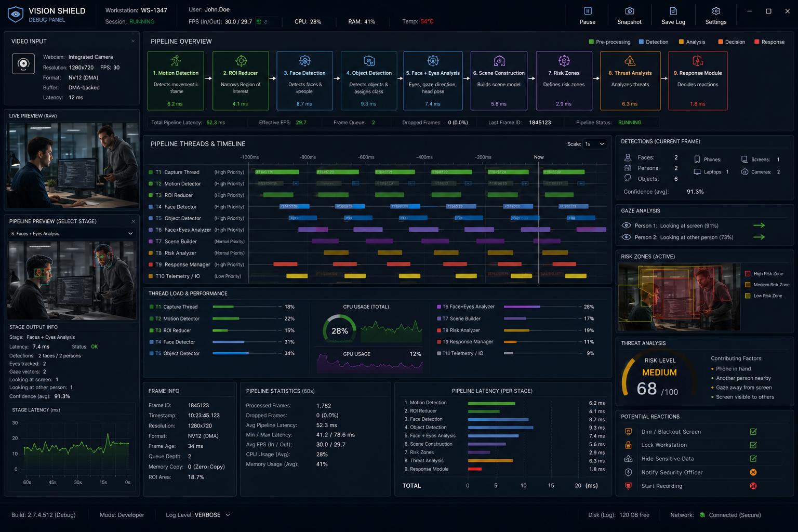The width and height of the screenshot is (798, 532).
Task: Select the T1 Capture Thread timeline row
Action: pyautogui.click(x=377, y=172)
